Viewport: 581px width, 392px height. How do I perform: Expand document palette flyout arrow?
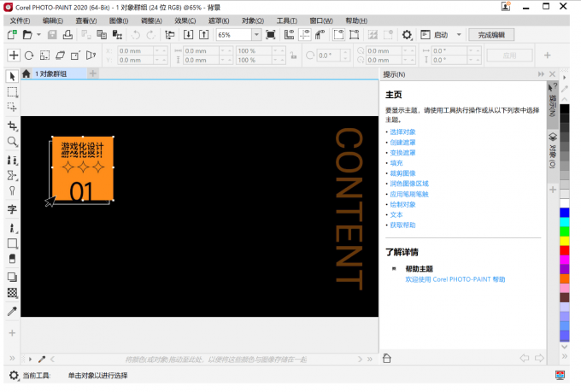[x=31, y=359]
